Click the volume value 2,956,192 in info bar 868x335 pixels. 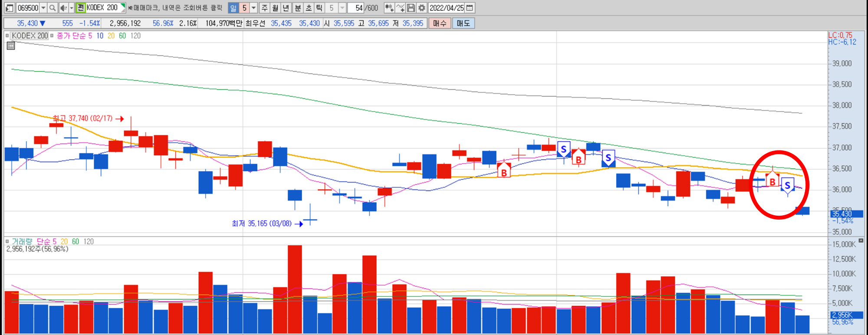tap(125, 23)
